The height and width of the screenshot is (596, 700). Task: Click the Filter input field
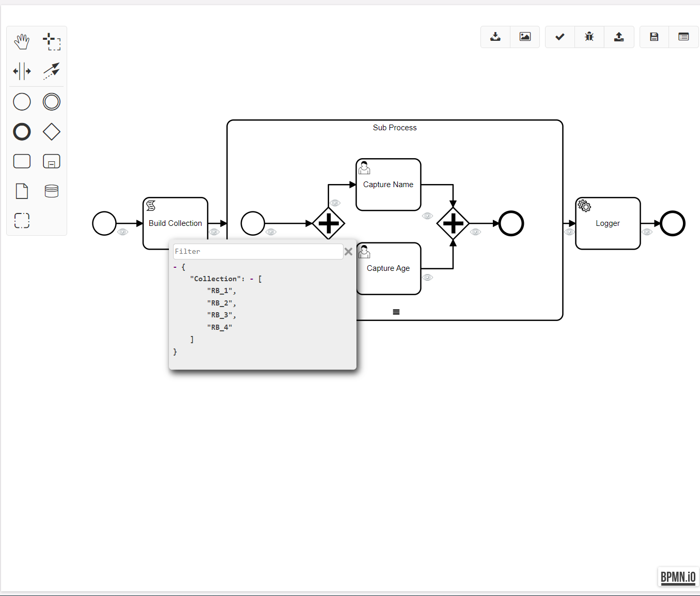[x=258, y=252]
